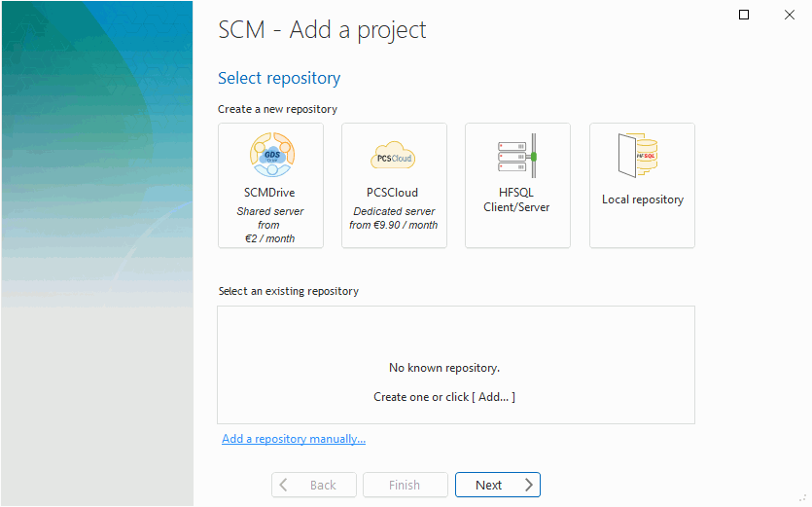
Task: Click the HFSQL Client/Server label
Action: 516,199
